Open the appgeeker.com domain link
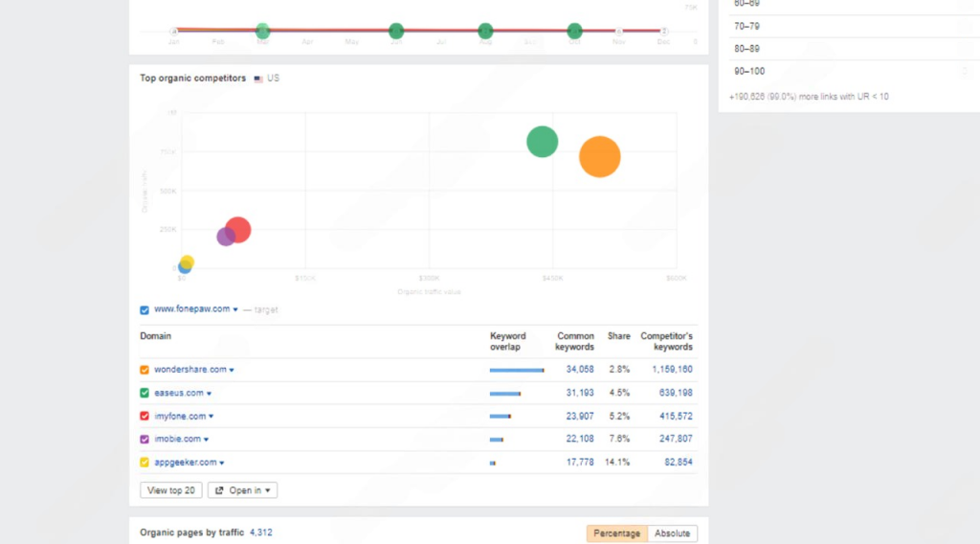The image size is (980, 544). pyautogui.click(x=185, y=462)
